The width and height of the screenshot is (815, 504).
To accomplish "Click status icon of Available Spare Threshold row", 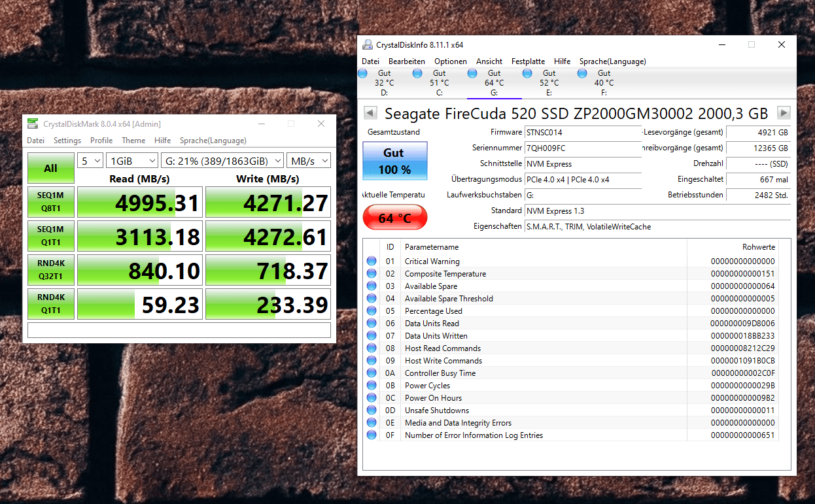I will point(372,299).
